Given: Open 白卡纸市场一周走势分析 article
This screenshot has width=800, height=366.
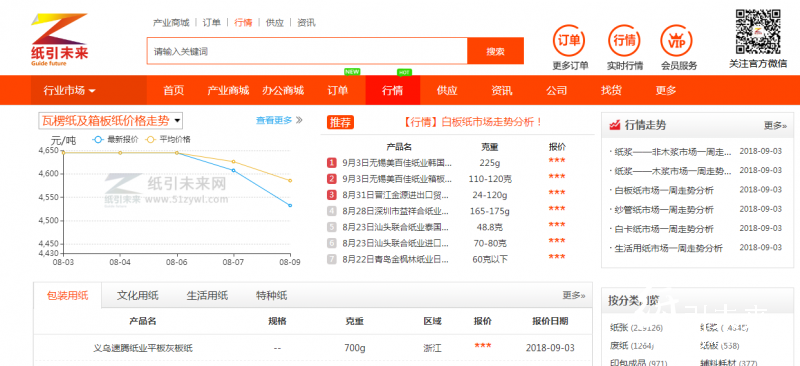Looking at the screenshot, I should [663, 229].
